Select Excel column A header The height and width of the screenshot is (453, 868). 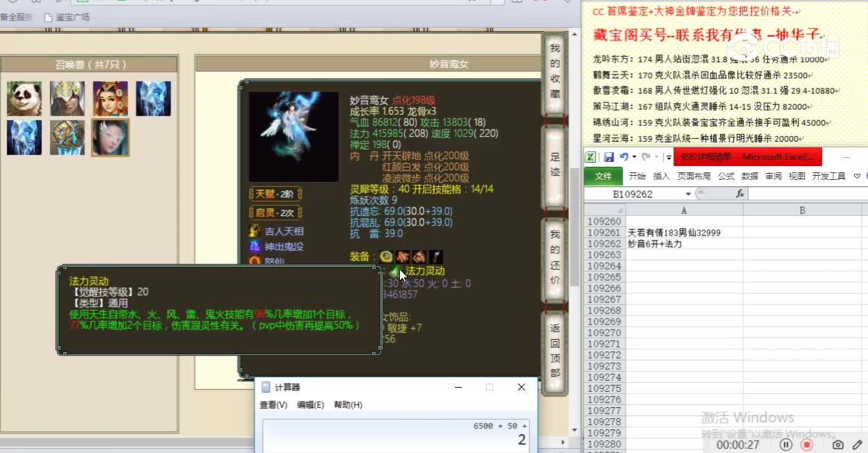(x=684, y=210)
